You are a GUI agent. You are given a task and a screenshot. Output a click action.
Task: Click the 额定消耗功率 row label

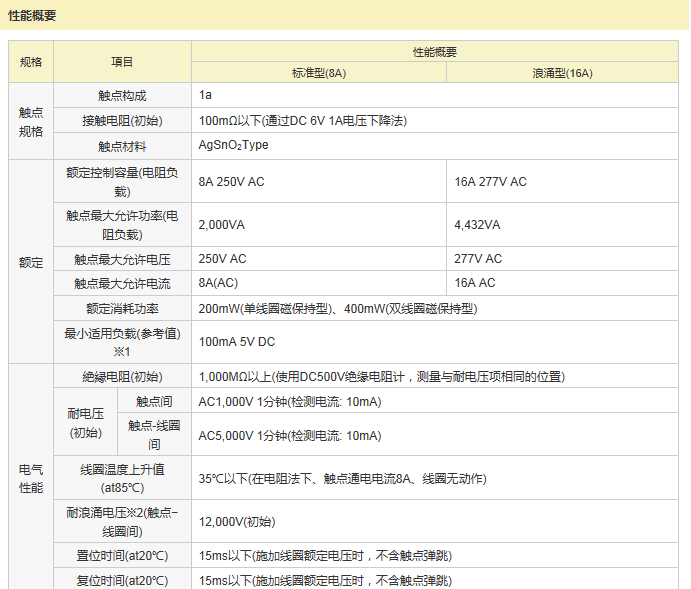tap(122, 308)
